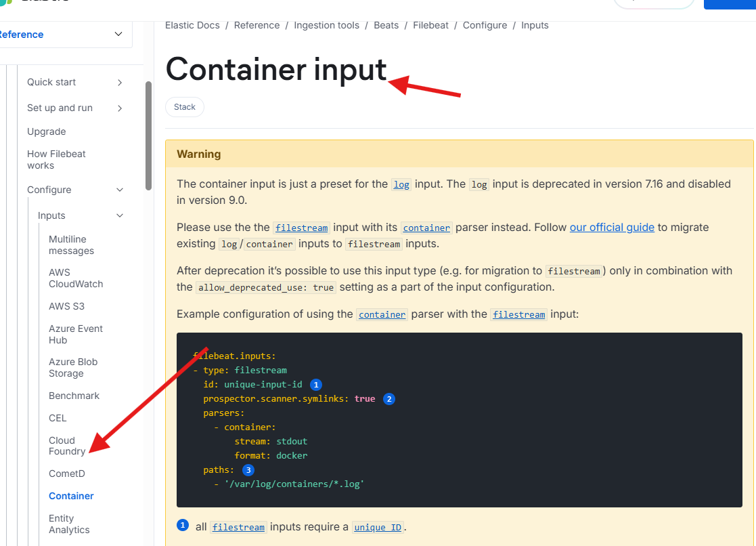Go to Reference breadcrumb link
Screen dimensions: 756x546
pyautogui.click(x=257, y=25)
